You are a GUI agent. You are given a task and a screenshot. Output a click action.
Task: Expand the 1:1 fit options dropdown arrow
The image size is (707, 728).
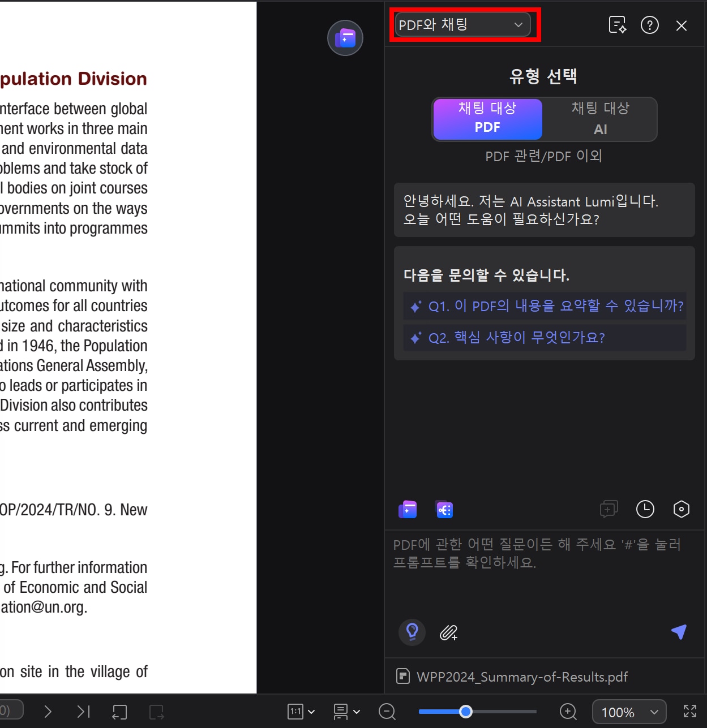[311, 712]
